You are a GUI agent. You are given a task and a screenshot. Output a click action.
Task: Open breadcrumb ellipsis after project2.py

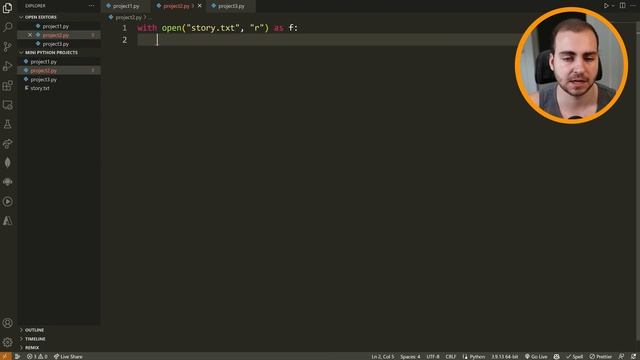149,18
